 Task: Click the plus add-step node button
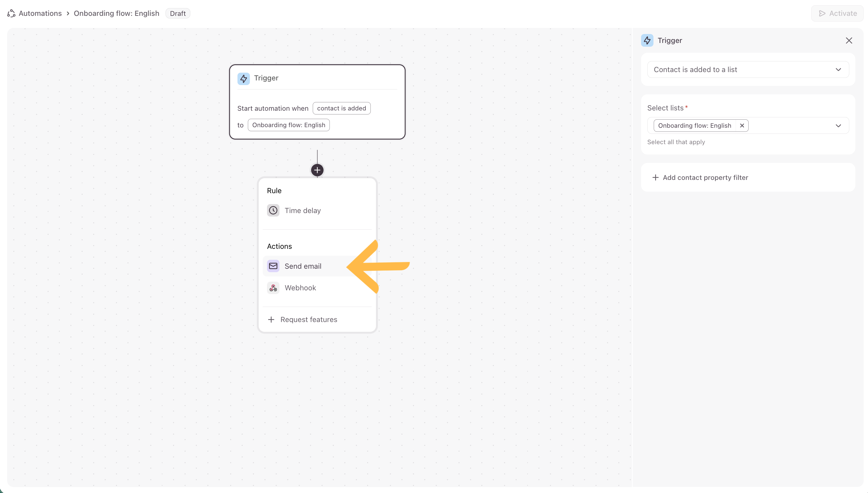click(x=317, y=170)
